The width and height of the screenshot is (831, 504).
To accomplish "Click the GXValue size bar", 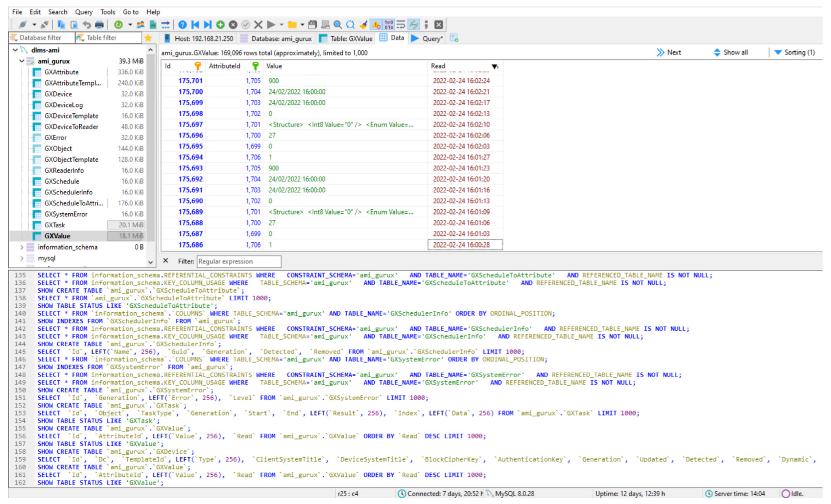I will (x=126, y=236).
